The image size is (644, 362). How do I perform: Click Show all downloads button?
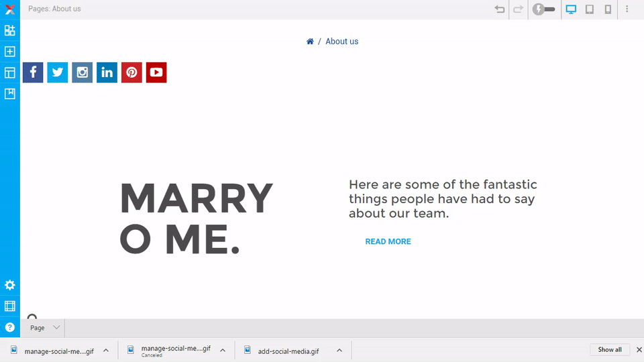(x=610, y=349)
